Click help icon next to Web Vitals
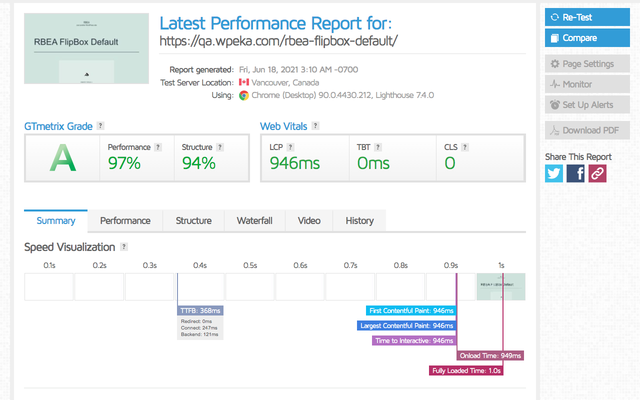Image resolution: width=640 pixels, height=400 pixels. tap(315, 126)
